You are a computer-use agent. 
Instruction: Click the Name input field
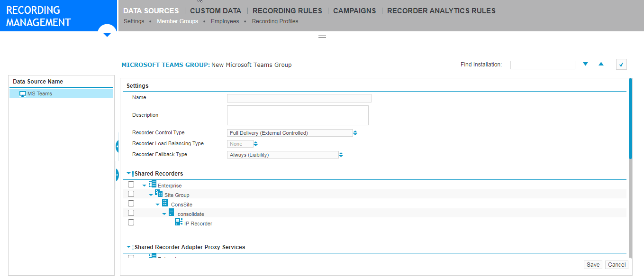[299, 98]
